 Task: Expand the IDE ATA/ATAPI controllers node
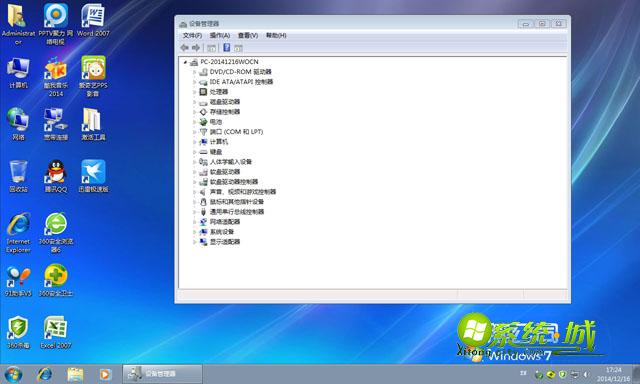[x=194, y=82]
